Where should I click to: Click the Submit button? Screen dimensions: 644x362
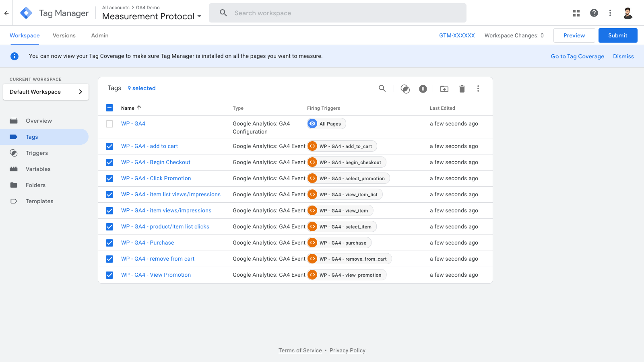coord(618,35)
